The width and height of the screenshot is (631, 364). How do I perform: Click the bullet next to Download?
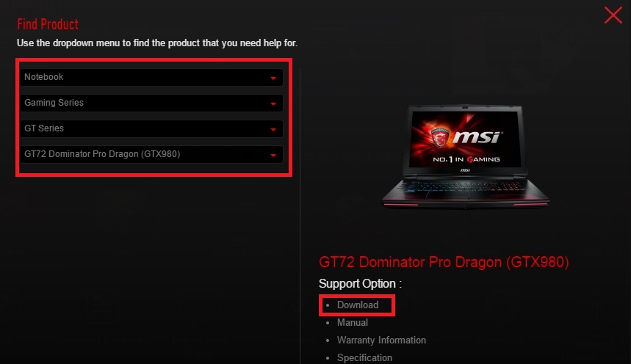[x=328, y=305]
